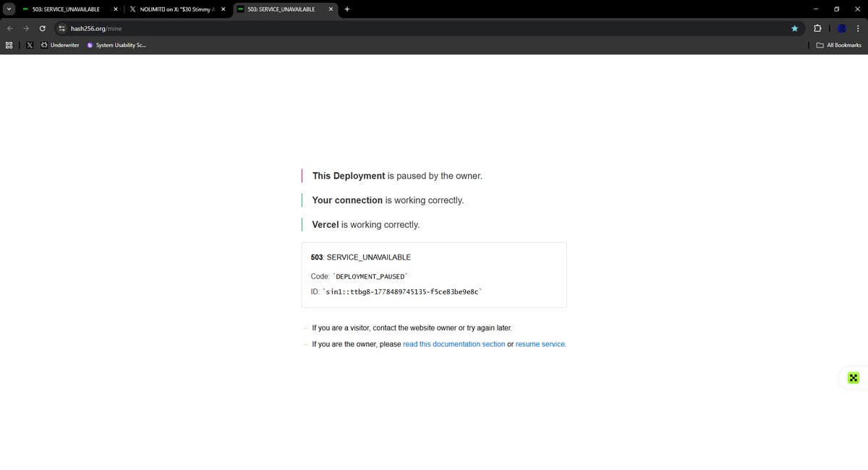Close the first 503: SERVICE_UNAVAILABLE tab
868x470 pixels.
click(115, 9)
